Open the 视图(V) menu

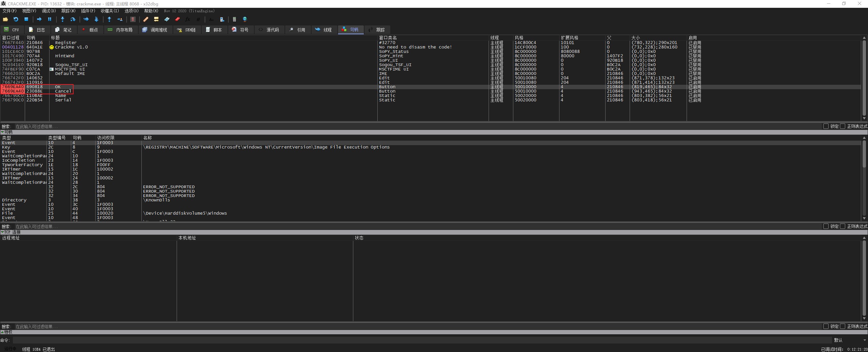coord(29,11)
